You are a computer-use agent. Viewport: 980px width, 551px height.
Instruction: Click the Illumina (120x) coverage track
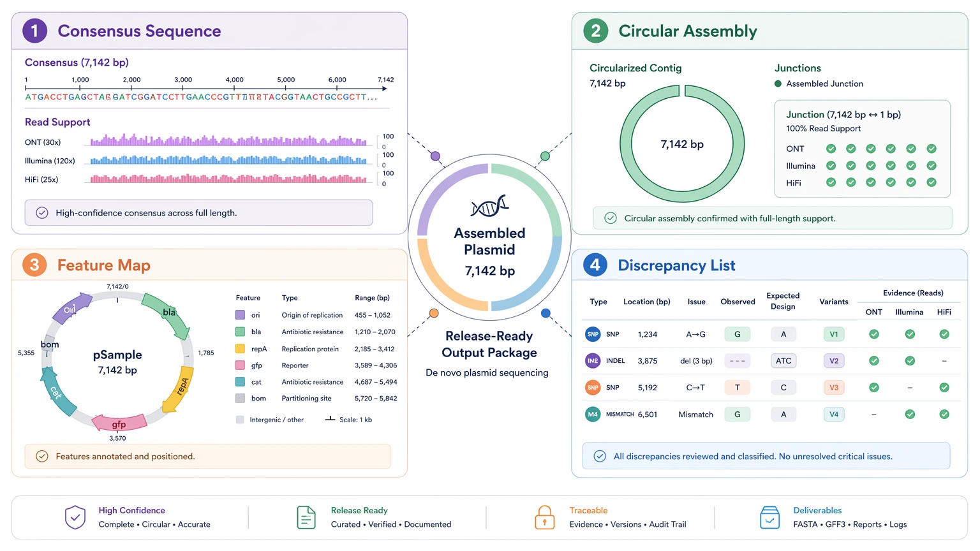click(x=230, y=159)
